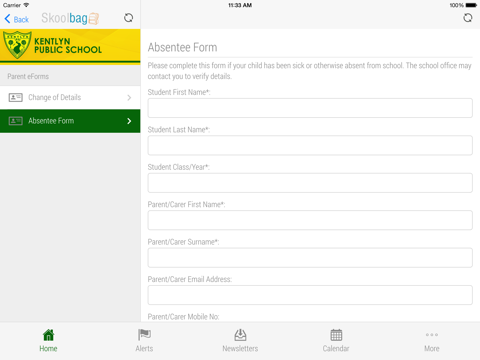Go back using the Back label

(21, 20)
